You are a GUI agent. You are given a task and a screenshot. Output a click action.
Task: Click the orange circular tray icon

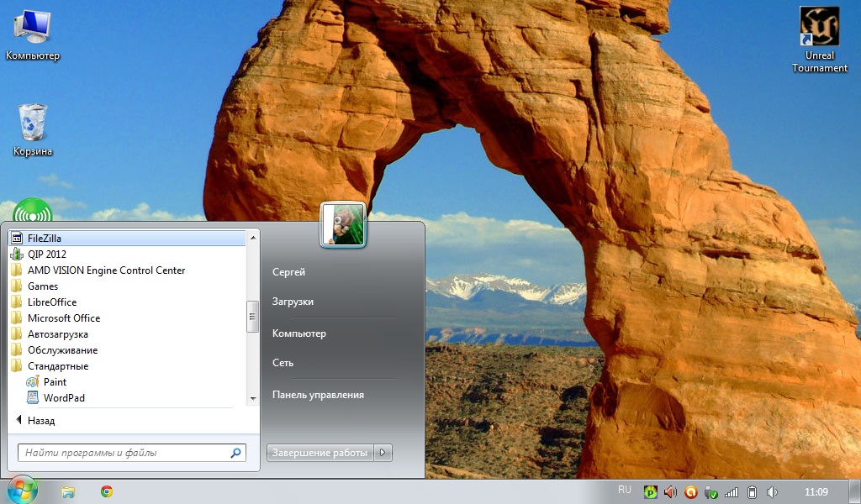[x=691, y=492]
